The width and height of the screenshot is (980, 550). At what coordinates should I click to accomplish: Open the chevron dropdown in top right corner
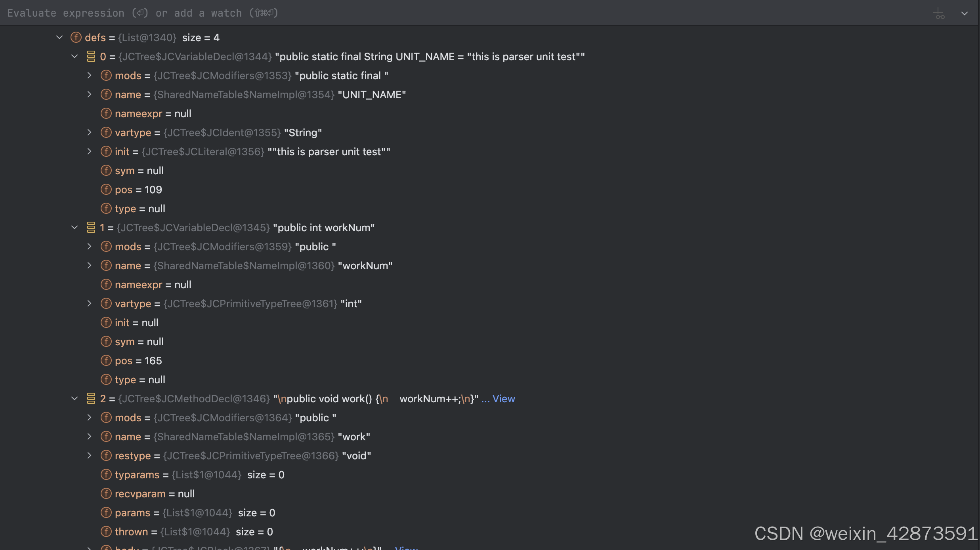(965, 13)
